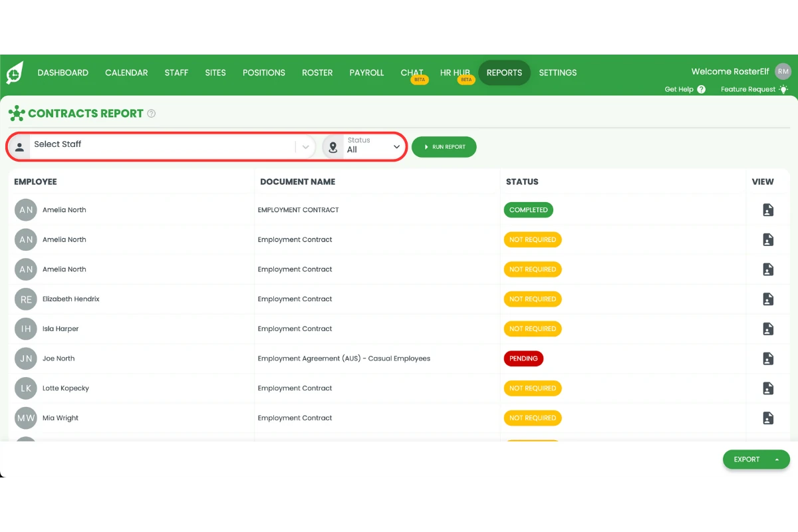Switch to the Roster section
This screenshot has height=532, width=798.
coord(317,72)
